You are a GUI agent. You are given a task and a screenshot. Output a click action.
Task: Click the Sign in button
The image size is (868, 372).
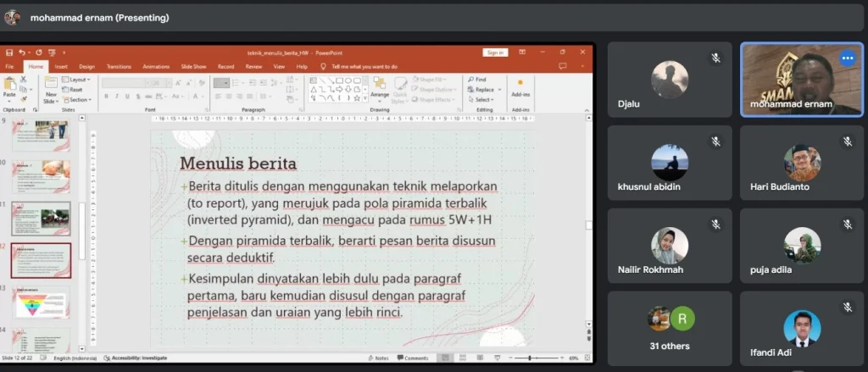495,53
